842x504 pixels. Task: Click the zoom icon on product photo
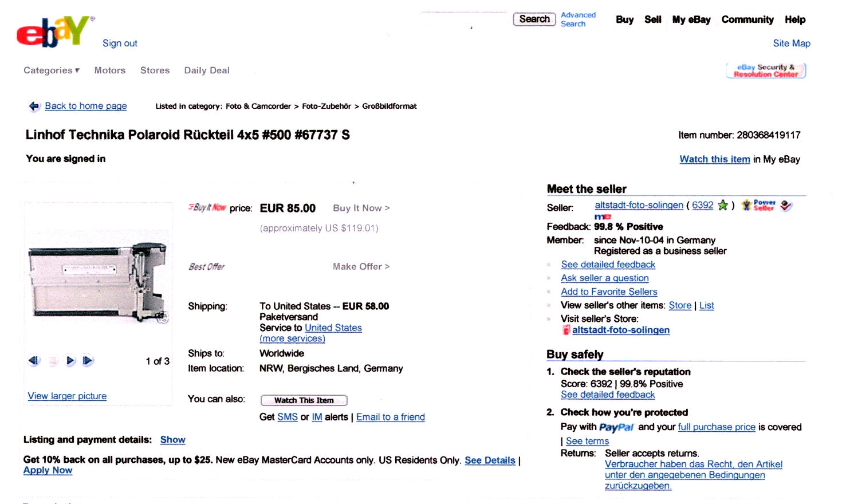pyautogui.click(x=163, y=317)
